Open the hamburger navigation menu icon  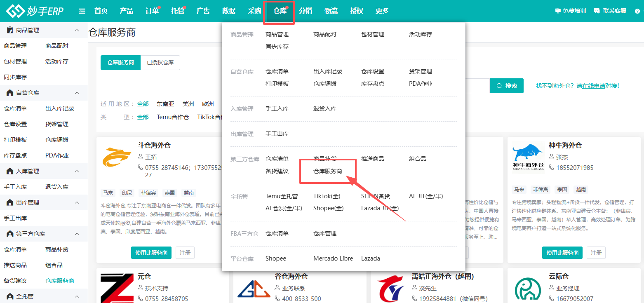point(82,11)
